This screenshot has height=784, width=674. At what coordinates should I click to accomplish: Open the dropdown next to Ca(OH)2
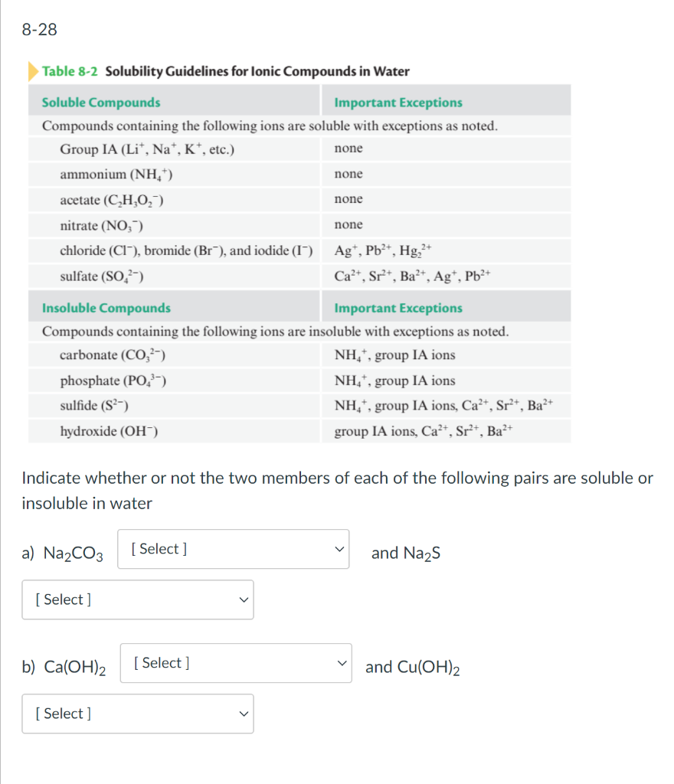pos(234,663)
